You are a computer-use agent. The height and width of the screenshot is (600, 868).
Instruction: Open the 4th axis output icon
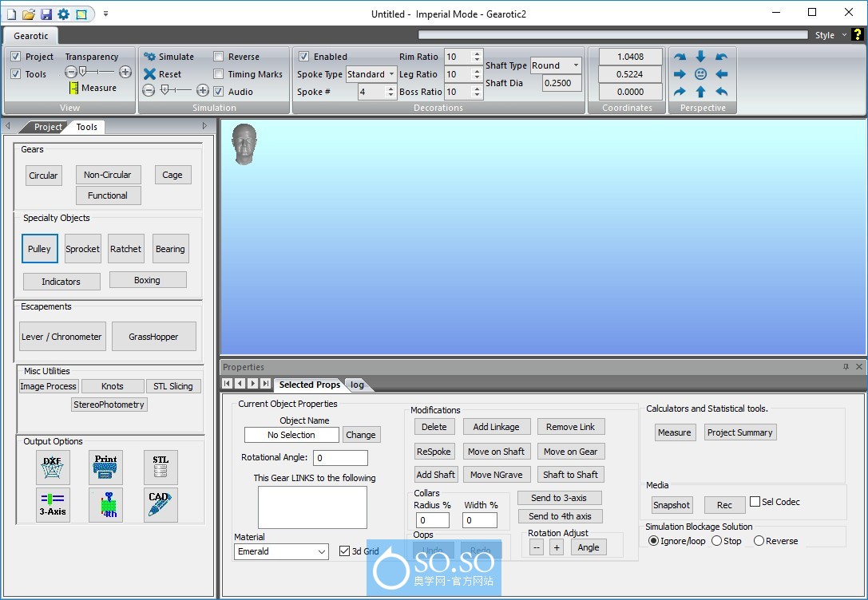[x=105, y=504]
